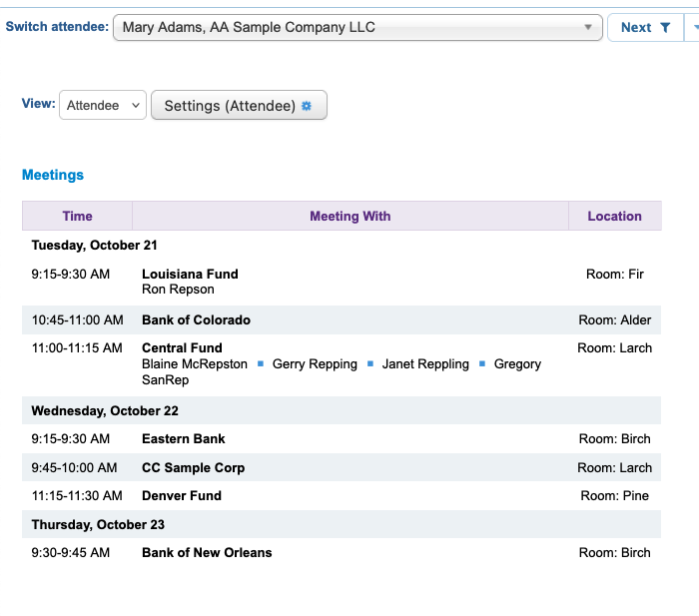This screenshot has width=699, height=616.
Task: Open the Central Fund meeting entry
Action: tap(182, 348)
